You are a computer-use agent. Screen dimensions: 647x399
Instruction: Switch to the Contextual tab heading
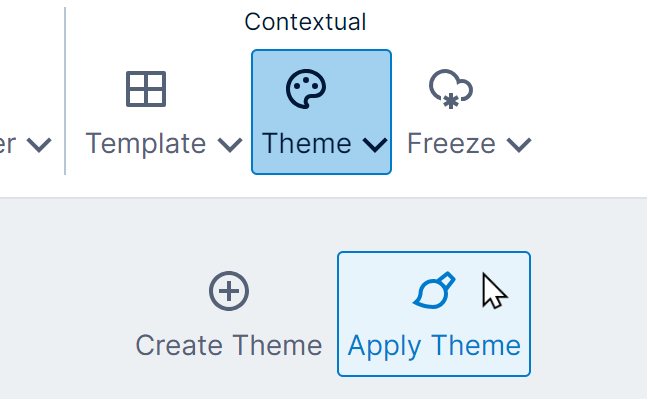[x=305, y=22]
